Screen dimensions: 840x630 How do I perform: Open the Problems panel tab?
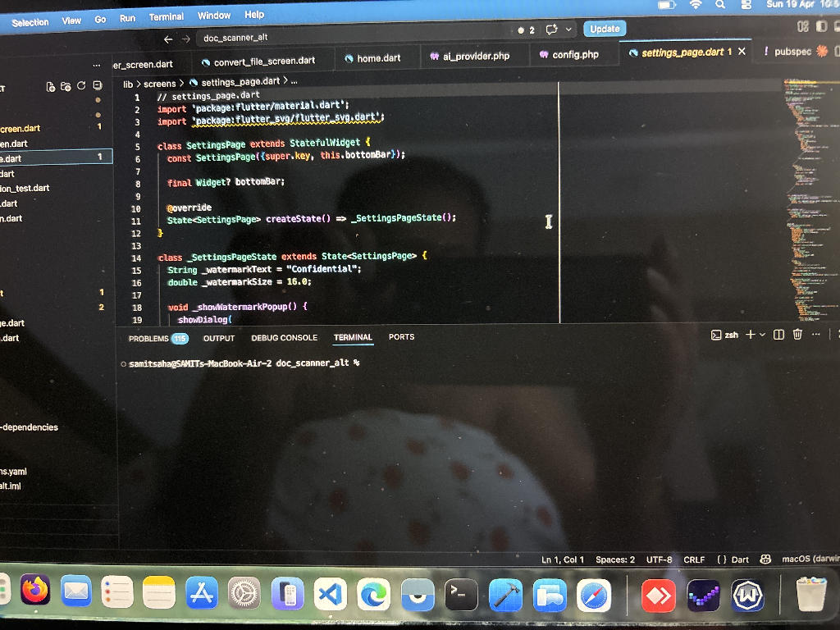148,338
